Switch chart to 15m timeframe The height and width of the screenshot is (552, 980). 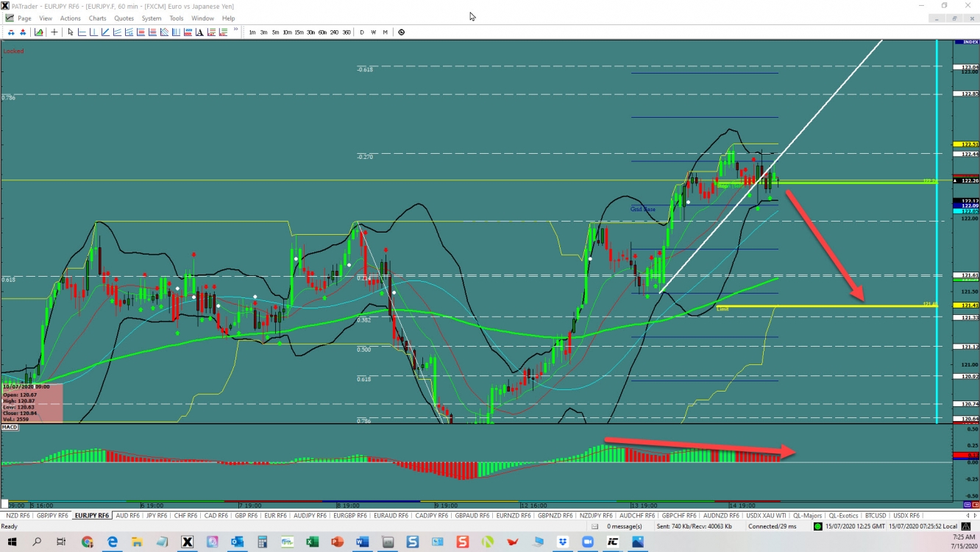click(299, 32)
